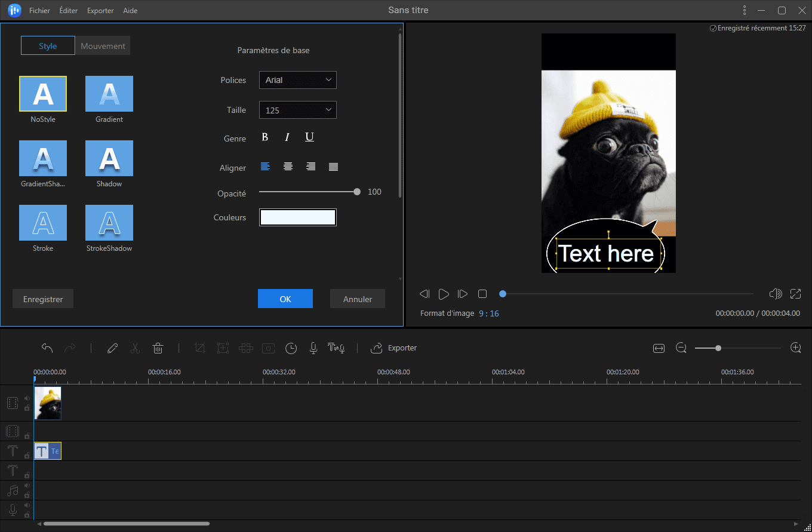Toggle Underline text style
Screen dimensions: 812x532
pos(309,137)
